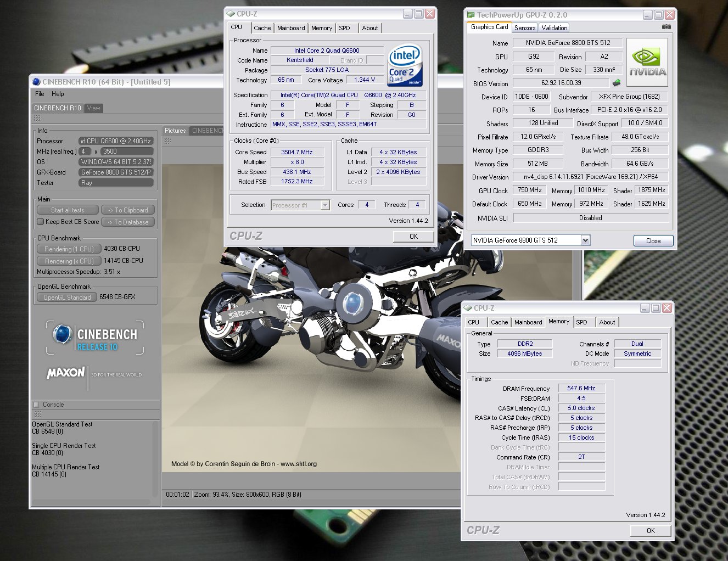
Task: Open the Mainboard tab in top CPU-Z window
Action: [x=290, y=28]
